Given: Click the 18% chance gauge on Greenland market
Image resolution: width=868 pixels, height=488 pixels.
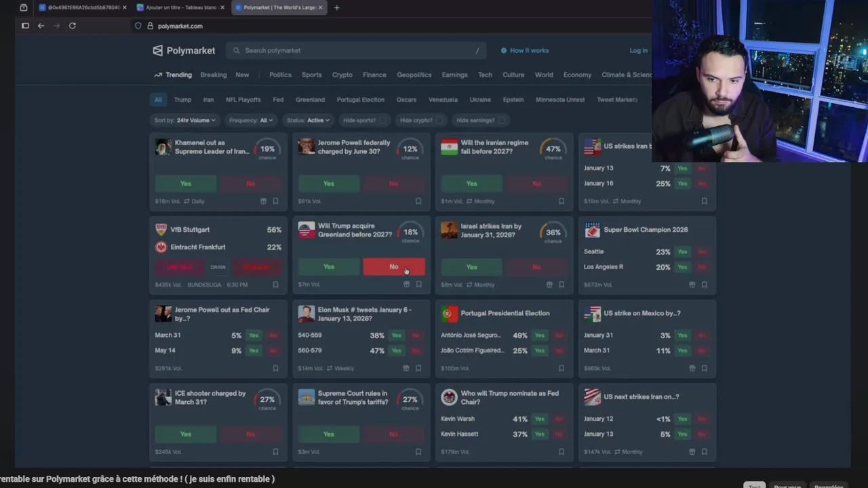Looking at the screenshot, I should pyautogui.click(x=410, y=234).
